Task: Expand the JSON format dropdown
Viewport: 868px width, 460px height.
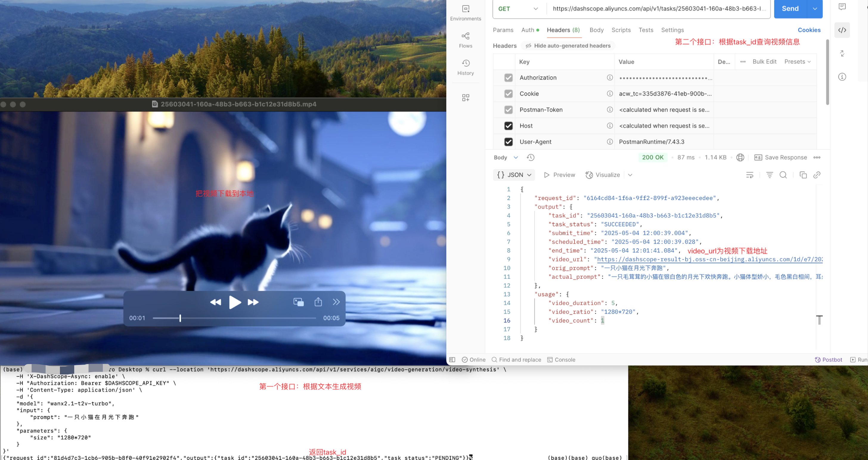Action: click(514, 175)
